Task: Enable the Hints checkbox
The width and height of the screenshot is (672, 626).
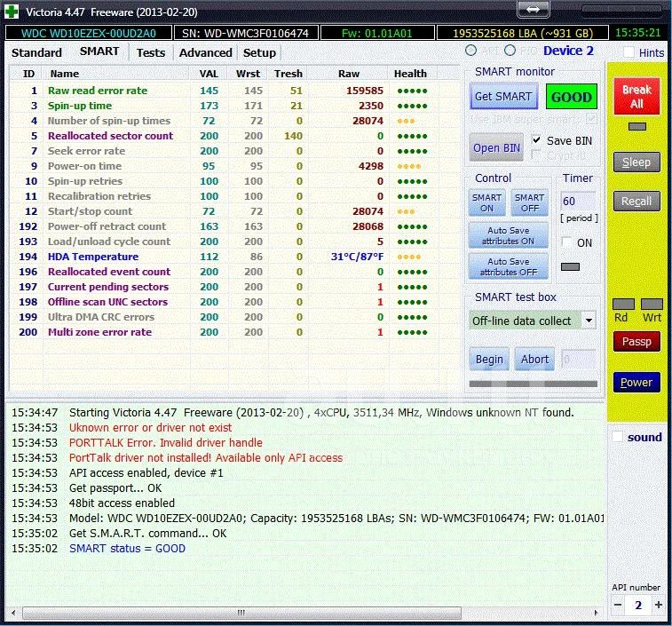Action: [629, 52]
